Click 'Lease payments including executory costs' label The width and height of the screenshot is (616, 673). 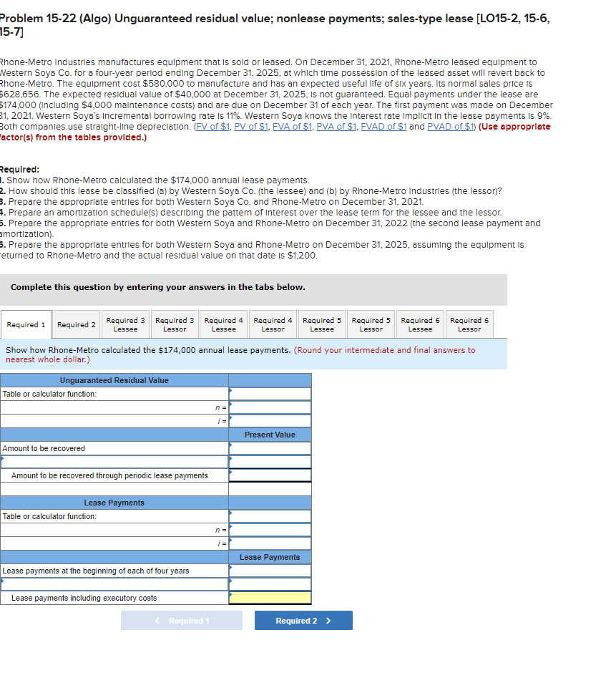(x=84, y=598)
